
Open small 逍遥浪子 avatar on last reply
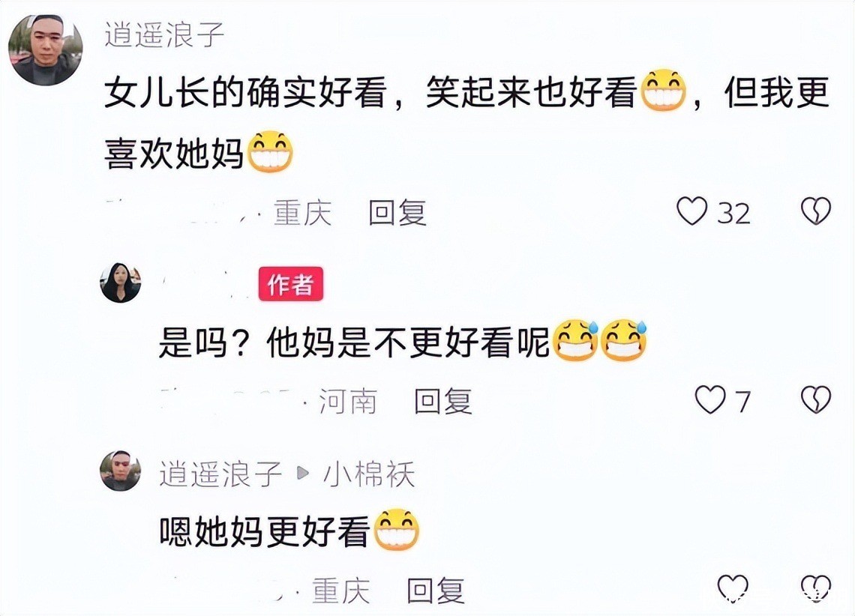coord(121,471)
